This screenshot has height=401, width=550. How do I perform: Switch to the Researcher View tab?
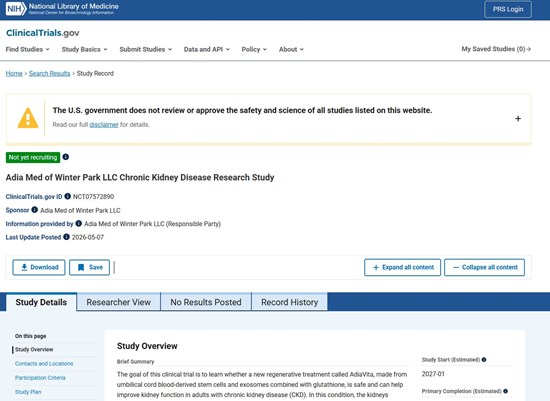click(x=119, y=302)
